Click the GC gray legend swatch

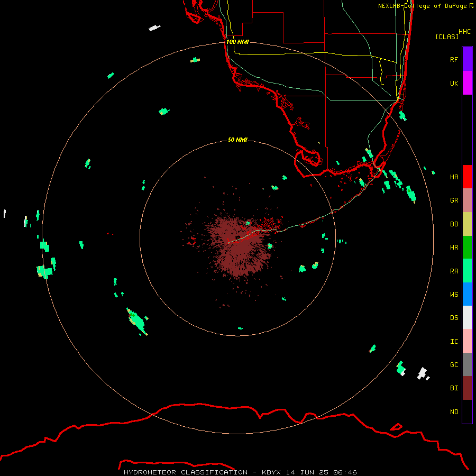click(x=467, y=364)
